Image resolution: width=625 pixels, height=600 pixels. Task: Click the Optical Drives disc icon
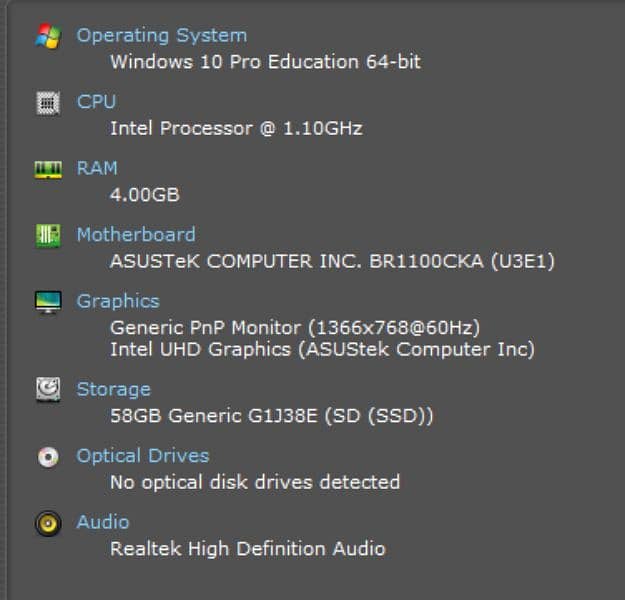tap(47, 456)
